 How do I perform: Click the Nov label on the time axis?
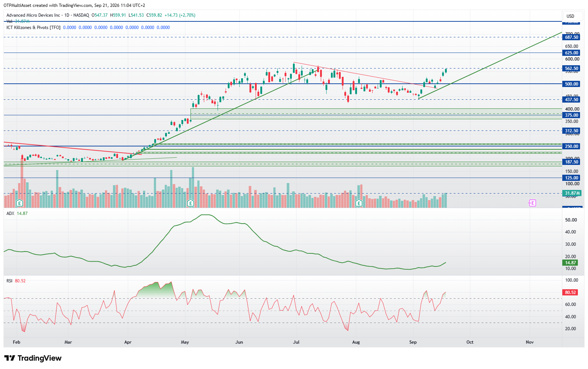[530, 342]
